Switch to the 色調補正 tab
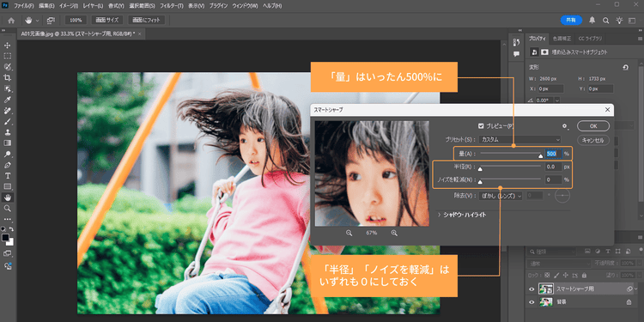Viewport: 644px width, 322px height. (x=562, y=39)
